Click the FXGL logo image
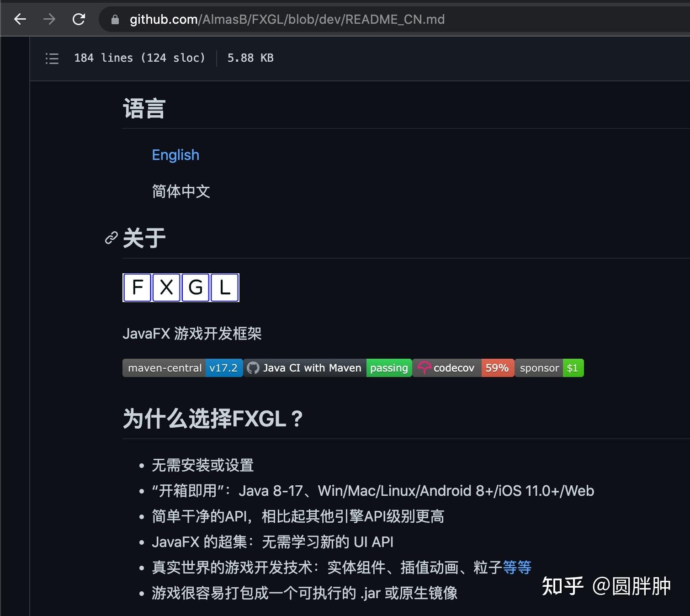The height and width of the screenshot is (616, 690). click(180, 287)
